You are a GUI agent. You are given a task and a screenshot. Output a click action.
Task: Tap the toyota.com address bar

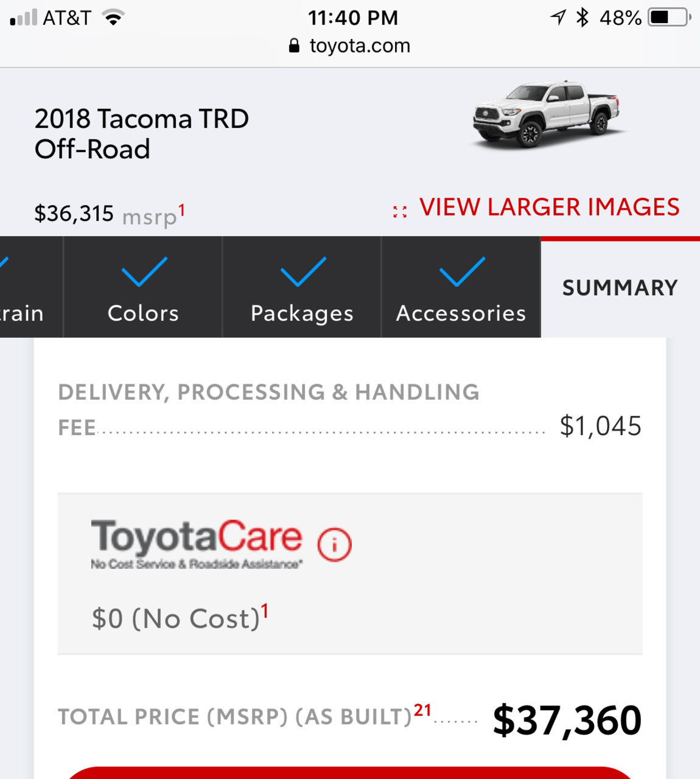coord(350,46)
